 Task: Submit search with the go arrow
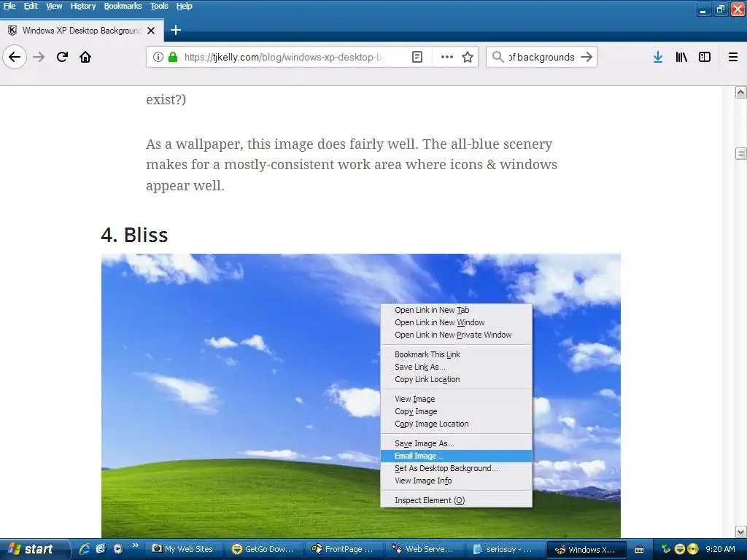pos(587,57)
